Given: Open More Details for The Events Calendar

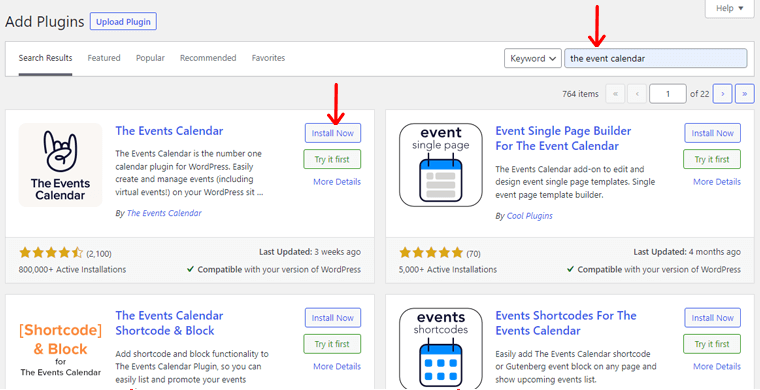Looking at the screenshot, I should coord(337,182).
